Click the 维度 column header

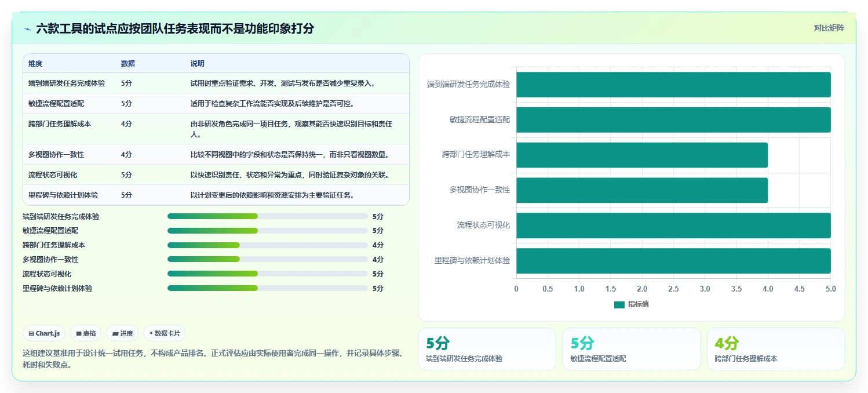coord(35,64)
